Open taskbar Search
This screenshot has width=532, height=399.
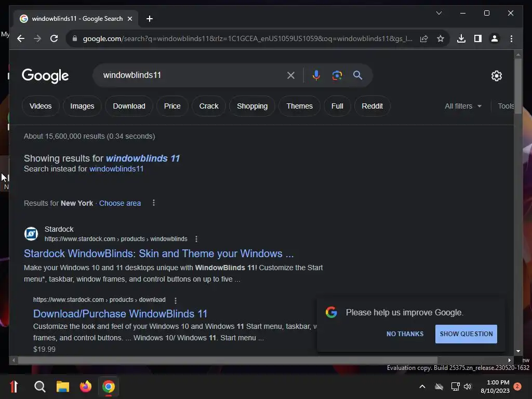tap(39, 387)
